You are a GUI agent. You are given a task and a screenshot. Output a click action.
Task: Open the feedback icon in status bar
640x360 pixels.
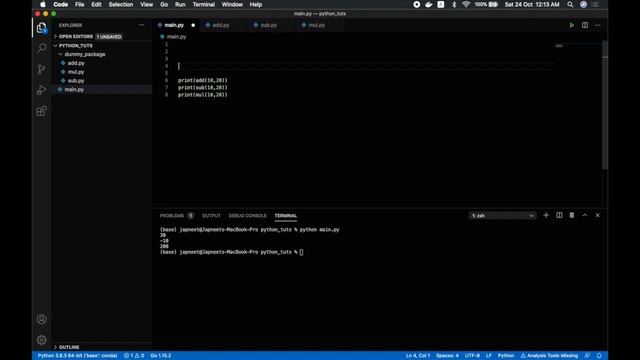[x=587, y=356]
